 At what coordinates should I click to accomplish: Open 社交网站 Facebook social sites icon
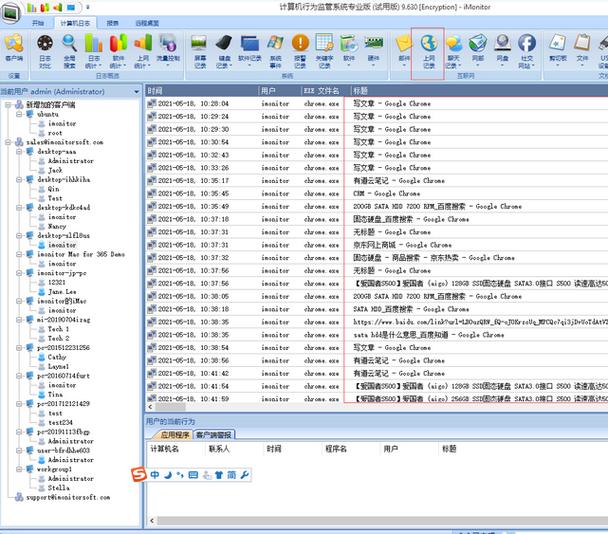pyautogui.click(x=527, y=51)
